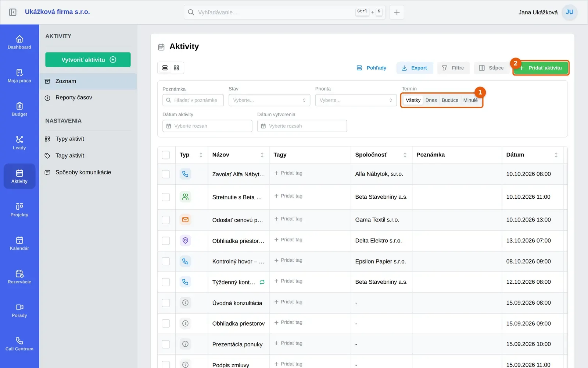Open the Dátum aktivity range picker
The image size is (588, 368).
(x=207, y=126)
